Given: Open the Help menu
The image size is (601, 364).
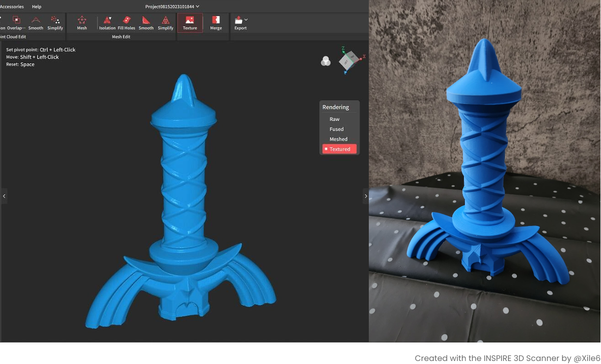Looking at the screenshot, I should pyautogui.click(x=37, y=6).
